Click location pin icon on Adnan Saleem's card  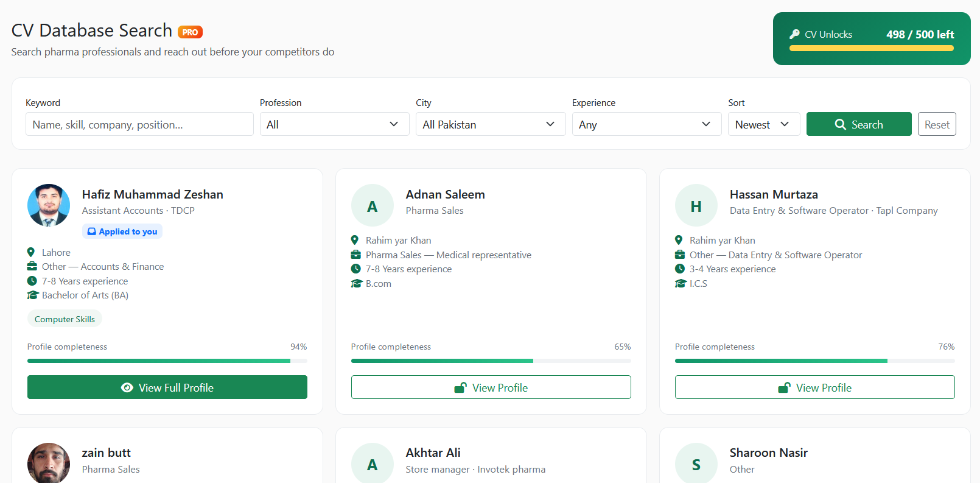pos(355,240)
